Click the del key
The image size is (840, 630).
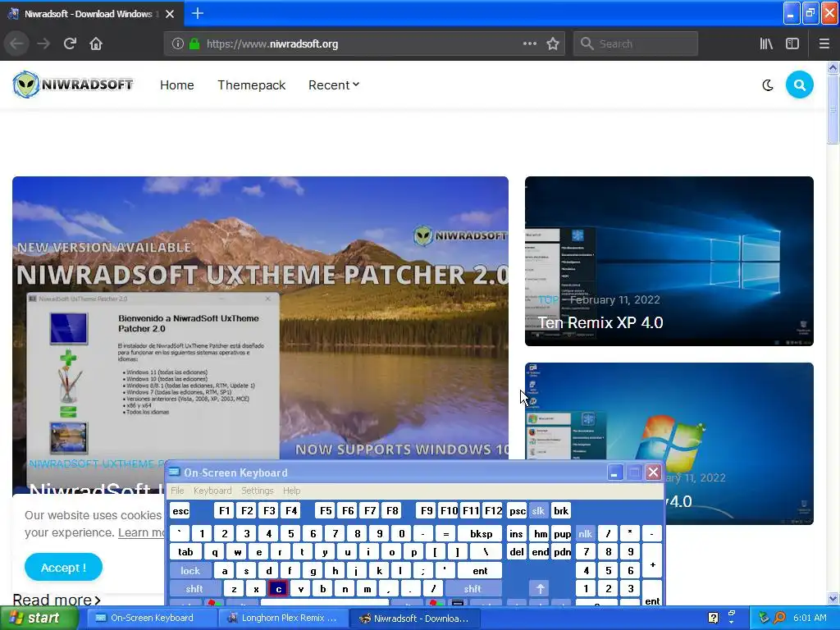(517, 552)
